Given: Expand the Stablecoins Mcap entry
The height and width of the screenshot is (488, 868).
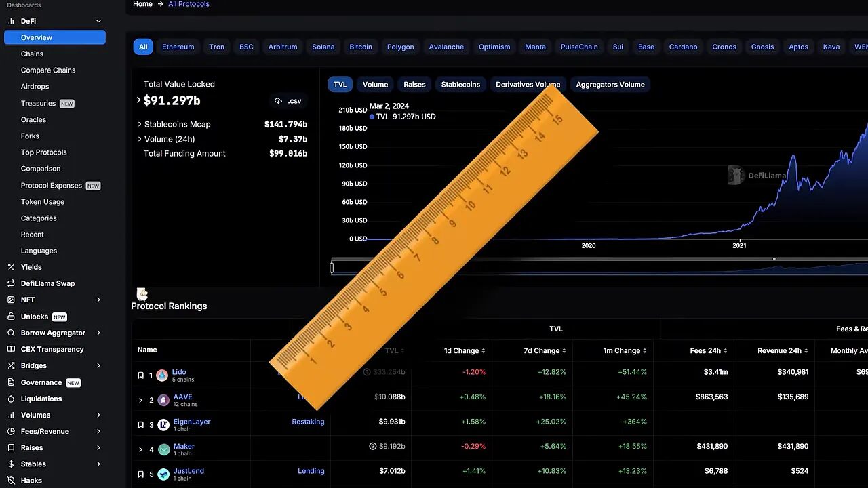Looking at the screenshot, I should [140, 124].
